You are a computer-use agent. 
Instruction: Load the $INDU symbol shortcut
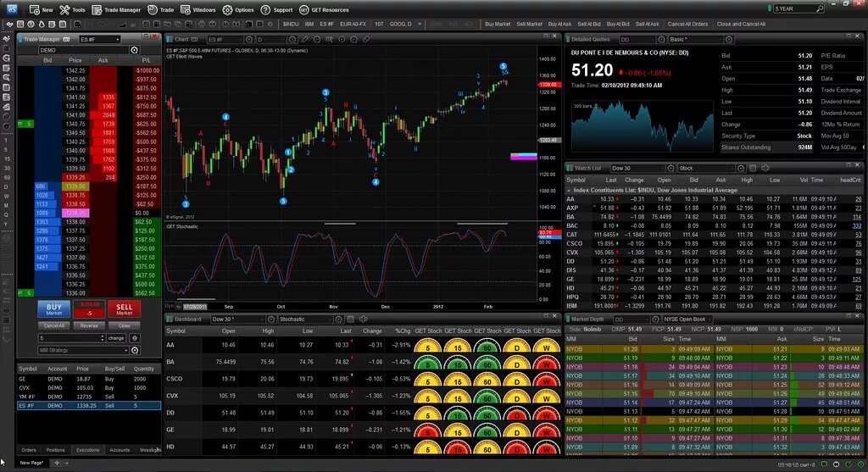(291, 24)
